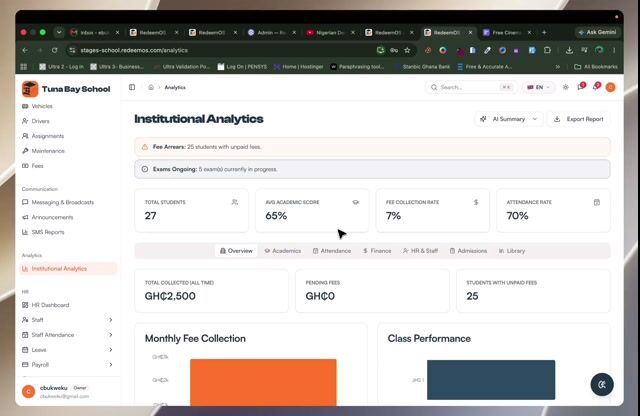Focus the Search input field
This screenshot has width=640, height=416.
click(471, 87)
